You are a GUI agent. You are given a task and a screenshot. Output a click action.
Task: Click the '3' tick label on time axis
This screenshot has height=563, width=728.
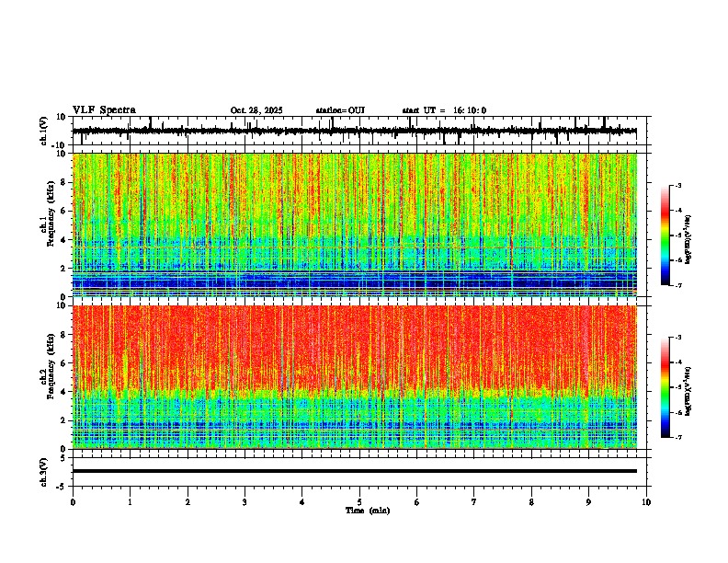245,502
